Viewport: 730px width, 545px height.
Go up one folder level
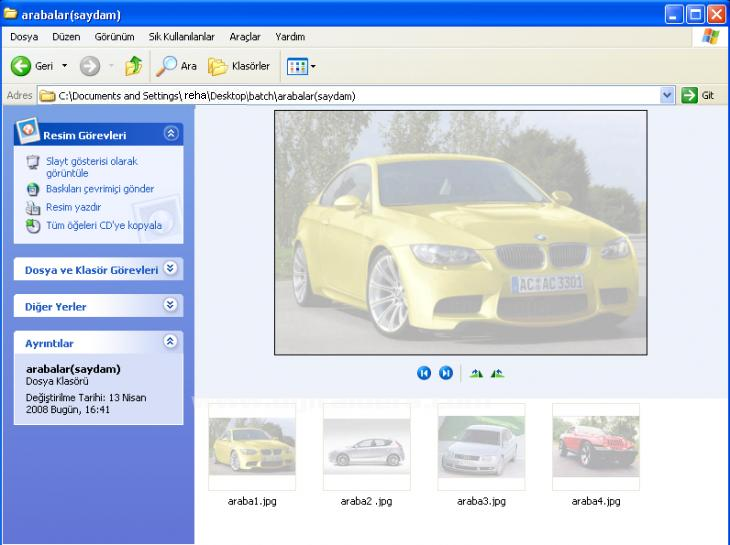click(133, 66)
